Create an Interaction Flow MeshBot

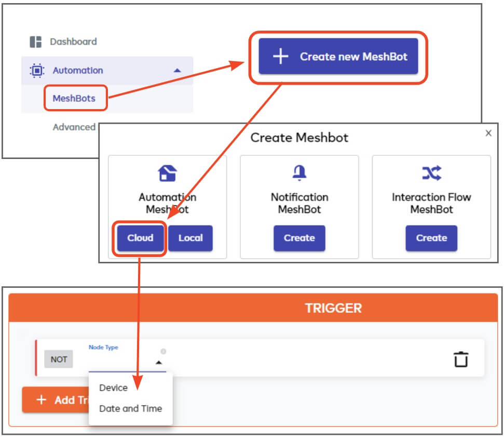(x=431, y=238)
